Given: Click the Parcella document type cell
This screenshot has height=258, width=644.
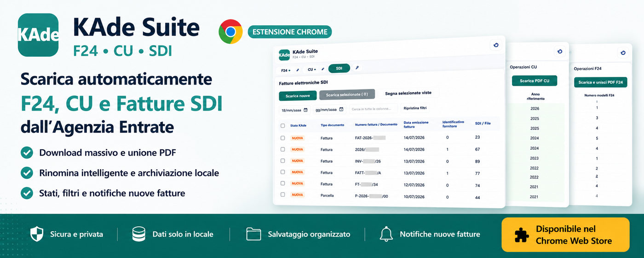Looking at the screenshot, I should pyautogui.click(x=327, y=195).
